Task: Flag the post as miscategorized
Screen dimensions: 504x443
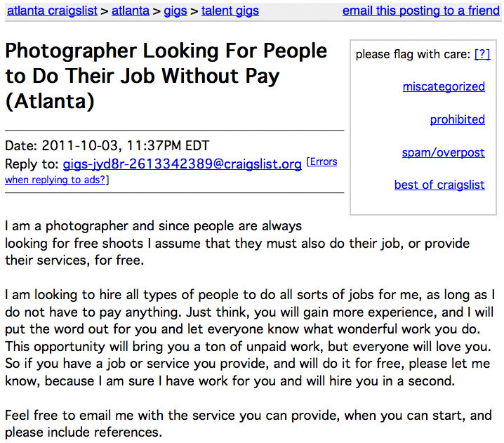Action: (444, 86)
